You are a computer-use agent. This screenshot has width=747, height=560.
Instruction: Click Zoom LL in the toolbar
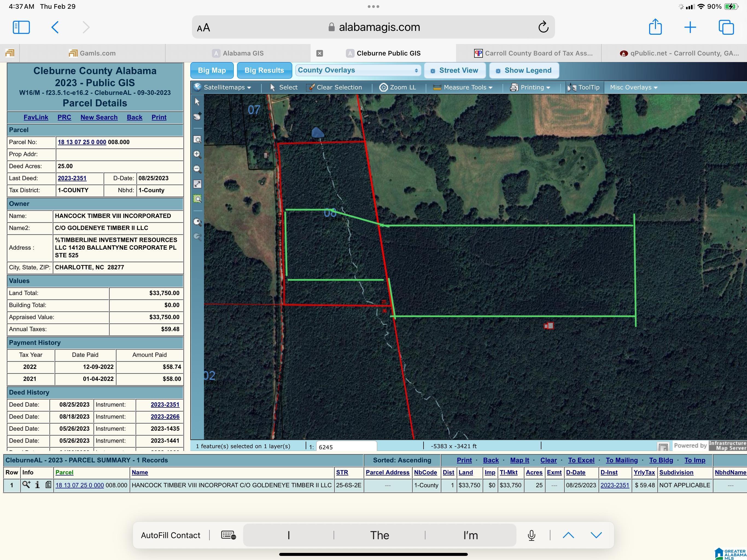click(398, 87)
